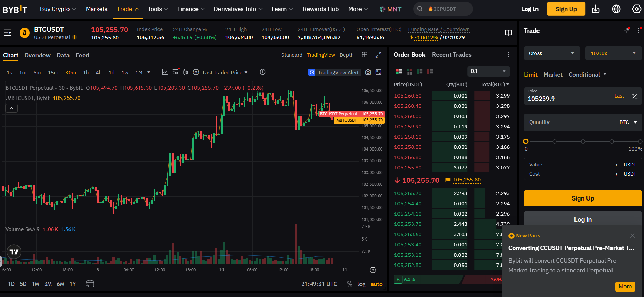Click More button in New Pairs notification
Screen dimensions: 644x297
click(x=625, y=287)
